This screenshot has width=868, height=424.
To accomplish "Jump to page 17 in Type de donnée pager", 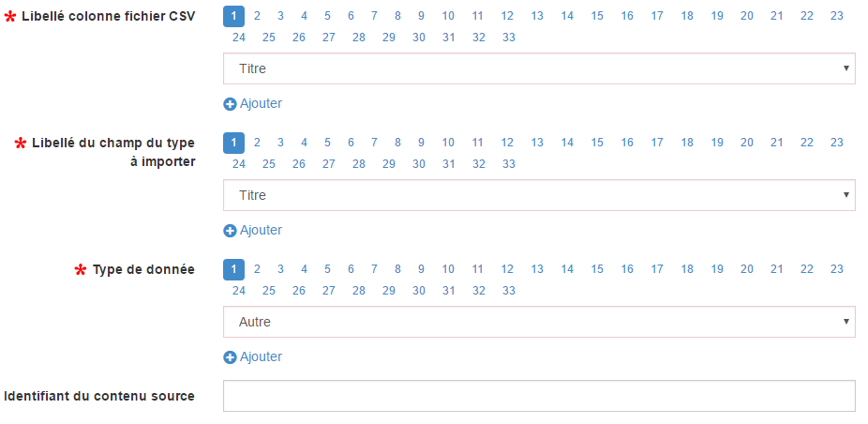I will click(656, 269).
